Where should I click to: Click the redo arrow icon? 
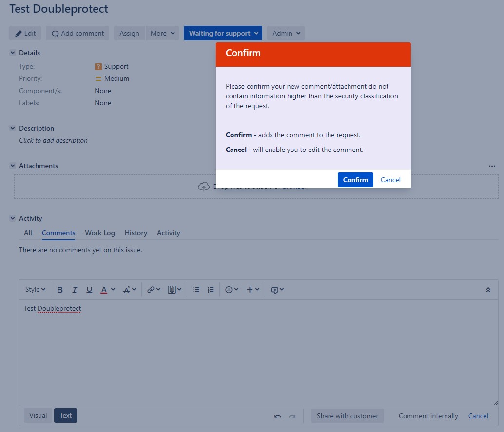point(292,416)
